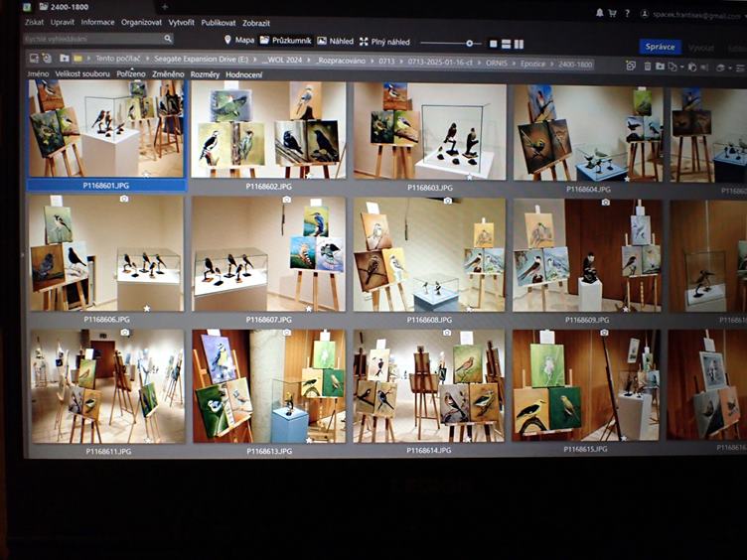Click the camera icon above P1168609.JPG
Viewport: 747px width, 560px height.
coord(605,202)
